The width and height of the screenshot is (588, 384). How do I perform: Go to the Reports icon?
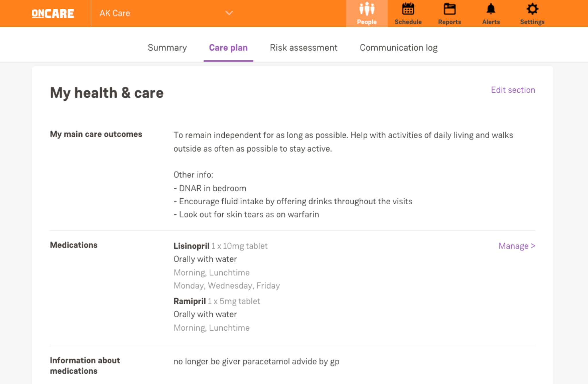tap(449, 9)
